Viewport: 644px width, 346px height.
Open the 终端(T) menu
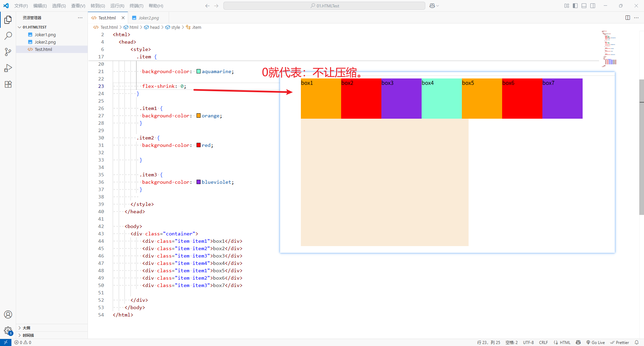[x=137, y=6]
